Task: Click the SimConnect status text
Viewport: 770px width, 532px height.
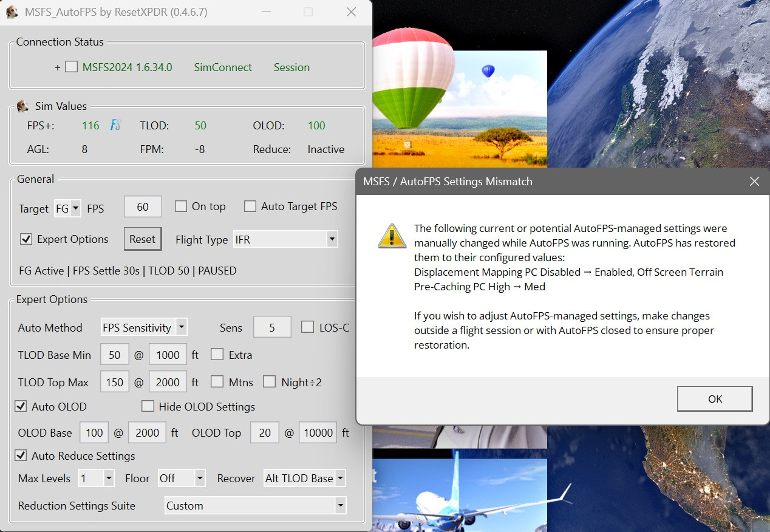Action: coord(223,67)
